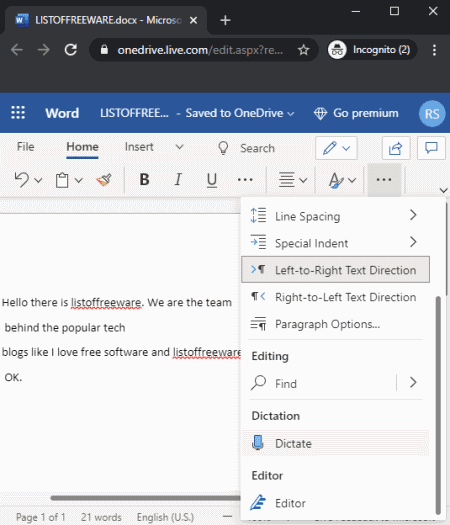Screen dimensions: 450x525
Task: Click the Share icon button
Action: pyautogui.click(x=396, y=148)
